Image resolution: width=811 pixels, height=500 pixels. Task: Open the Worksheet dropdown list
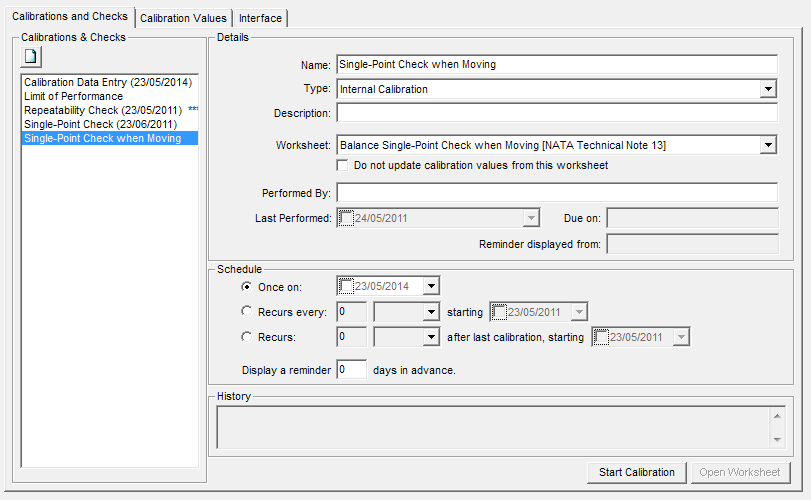[767, 145]
